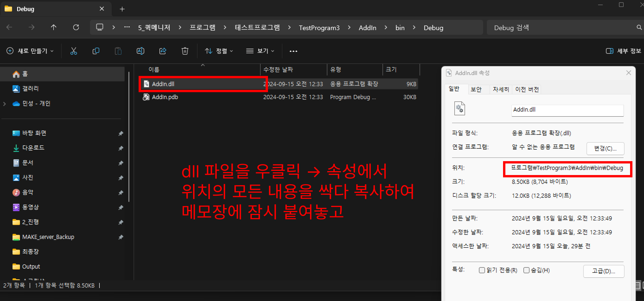
Task: Open the 홈 sidebar item
Action: point(63,74)
